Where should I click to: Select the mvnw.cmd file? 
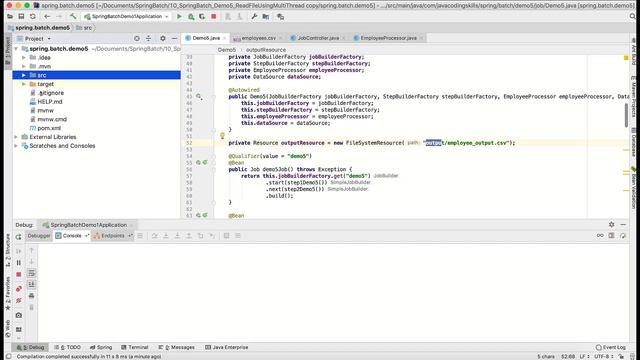coord(51,119)
